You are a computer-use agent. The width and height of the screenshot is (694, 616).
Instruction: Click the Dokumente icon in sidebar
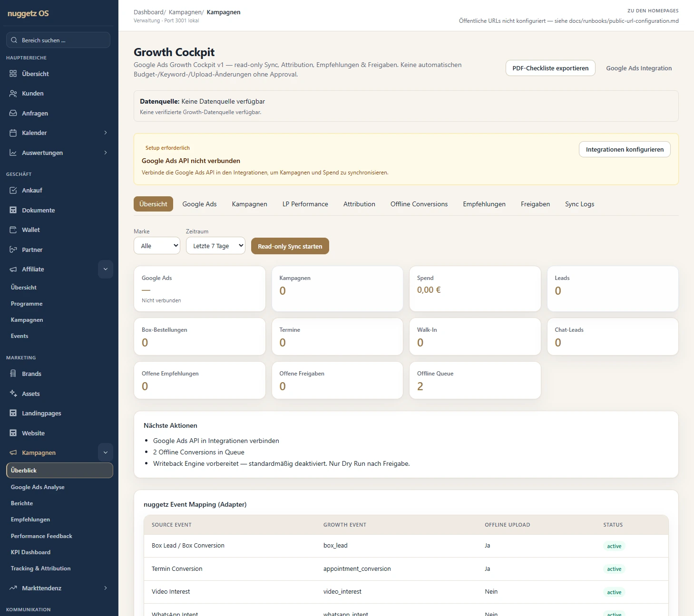tap(13, 210)
